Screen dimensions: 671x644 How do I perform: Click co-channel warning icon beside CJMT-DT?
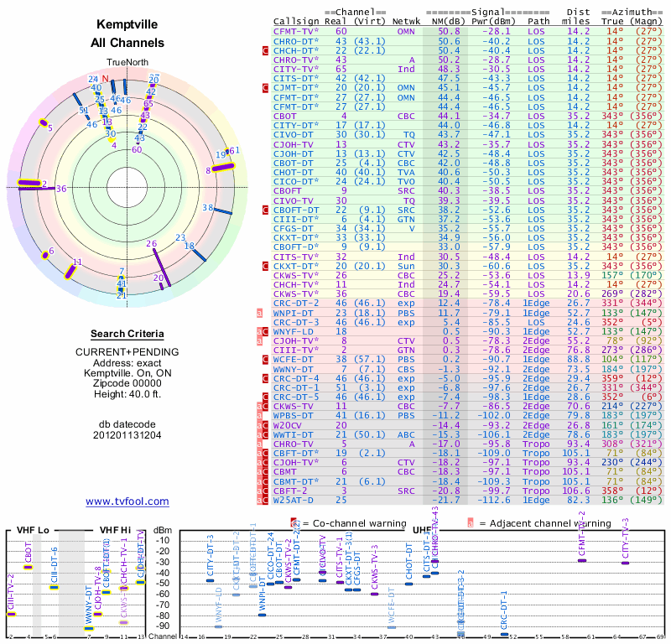[x=266, y=86]
